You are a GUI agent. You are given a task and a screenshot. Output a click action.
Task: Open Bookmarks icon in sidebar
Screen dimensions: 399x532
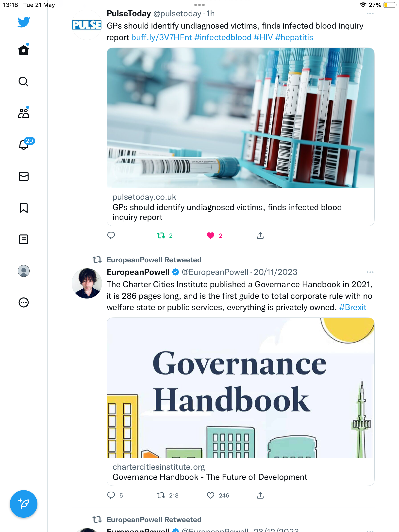(x=24, y=208)
